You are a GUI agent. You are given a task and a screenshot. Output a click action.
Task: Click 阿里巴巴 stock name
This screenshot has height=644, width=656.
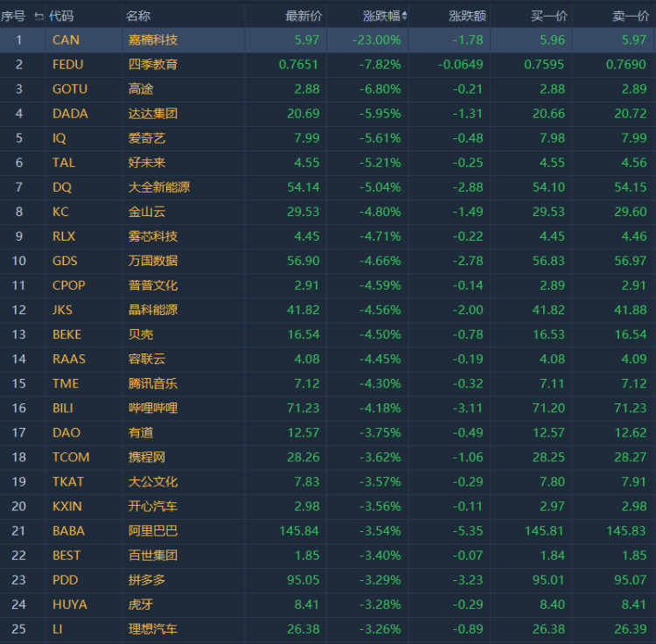click(153, 531)
